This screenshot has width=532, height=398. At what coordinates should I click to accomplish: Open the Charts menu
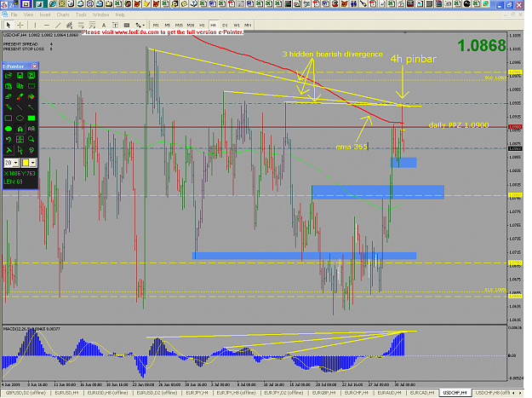pos(63,14)
